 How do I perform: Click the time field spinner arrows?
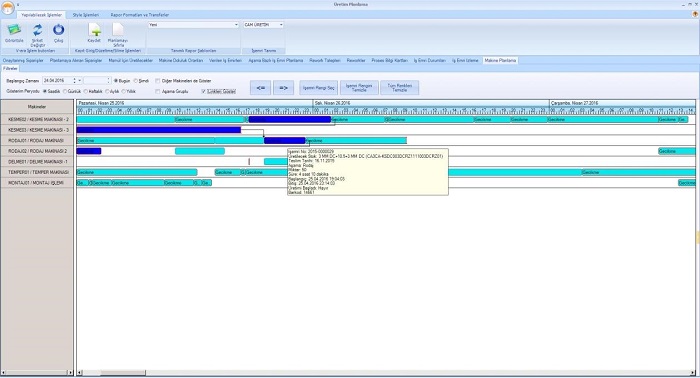click(108, 81)
